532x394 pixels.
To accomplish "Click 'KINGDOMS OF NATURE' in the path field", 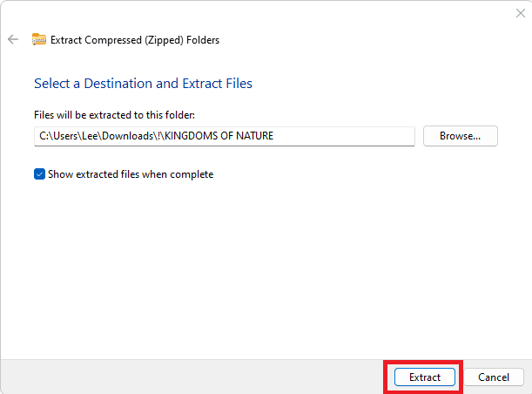I will click(x=219, y=136).
